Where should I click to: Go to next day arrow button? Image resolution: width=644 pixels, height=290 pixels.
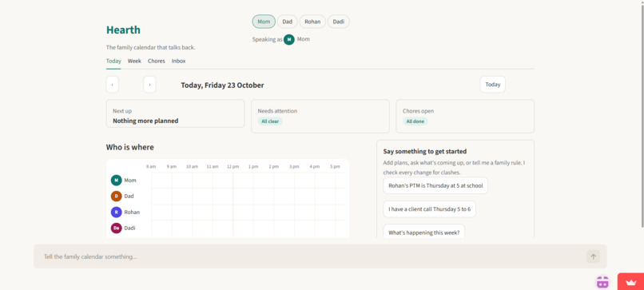149,85
